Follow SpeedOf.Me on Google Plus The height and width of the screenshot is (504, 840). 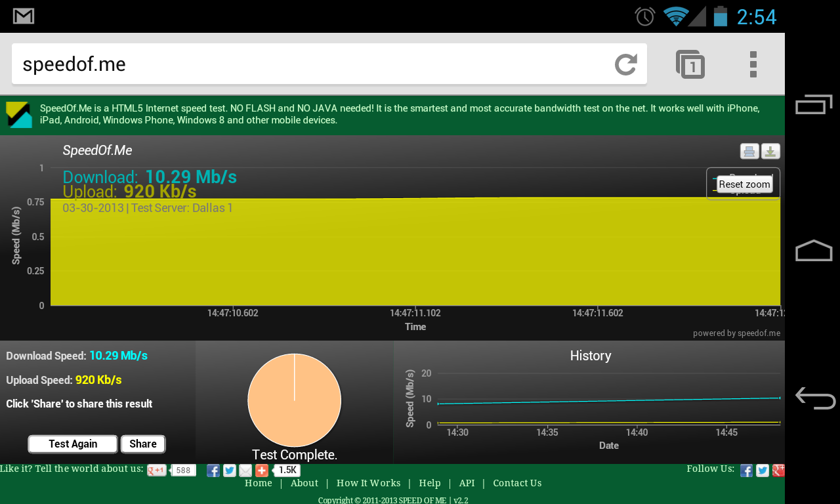(778, 471)
